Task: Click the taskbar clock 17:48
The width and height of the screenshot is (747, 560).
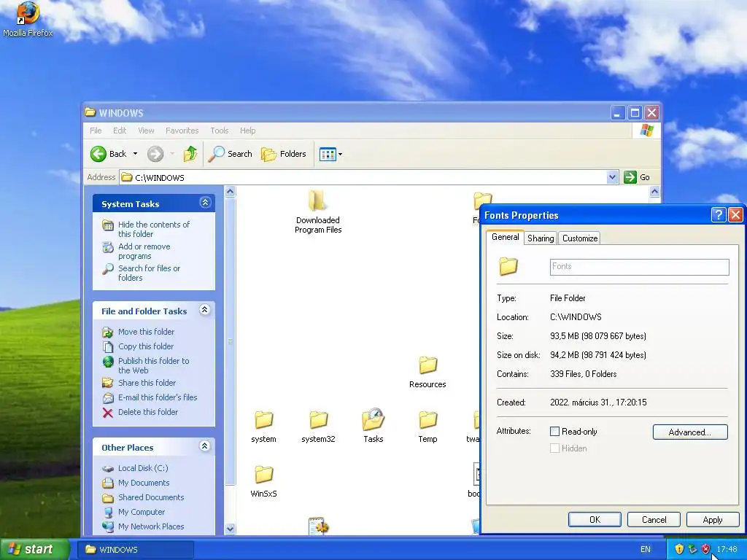Action: [x=727, y=550]
